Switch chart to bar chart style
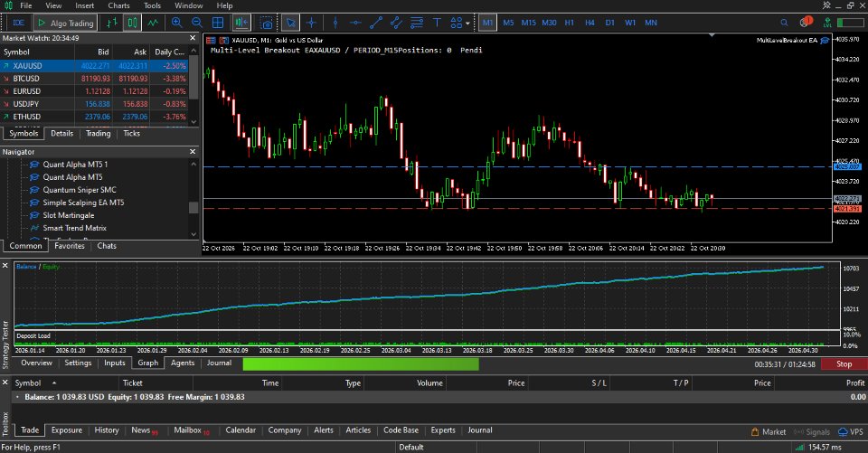Screen dimensions: 868x453 [112, 23]
